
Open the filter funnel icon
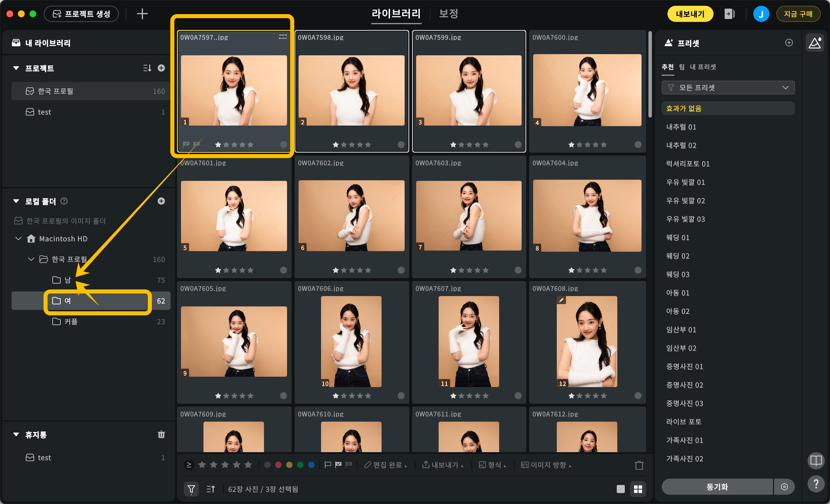click(x=191, y=488)
